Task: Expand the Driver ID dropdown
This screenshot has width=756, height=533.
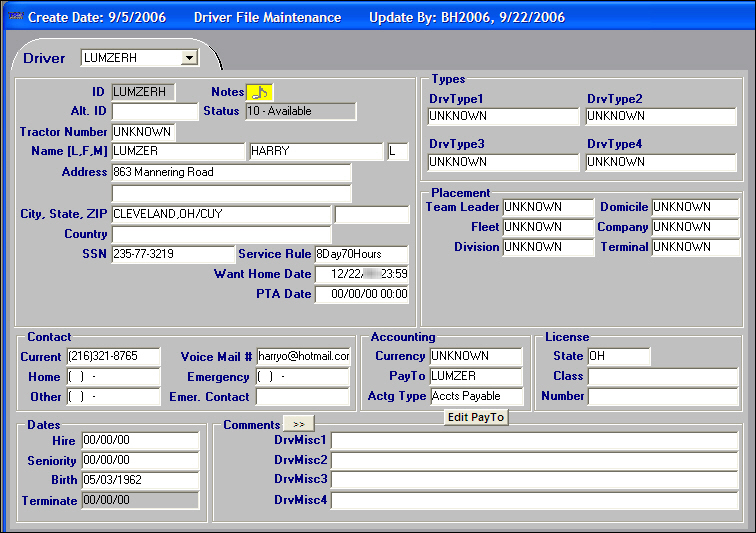Action: [x=189, y=58]
